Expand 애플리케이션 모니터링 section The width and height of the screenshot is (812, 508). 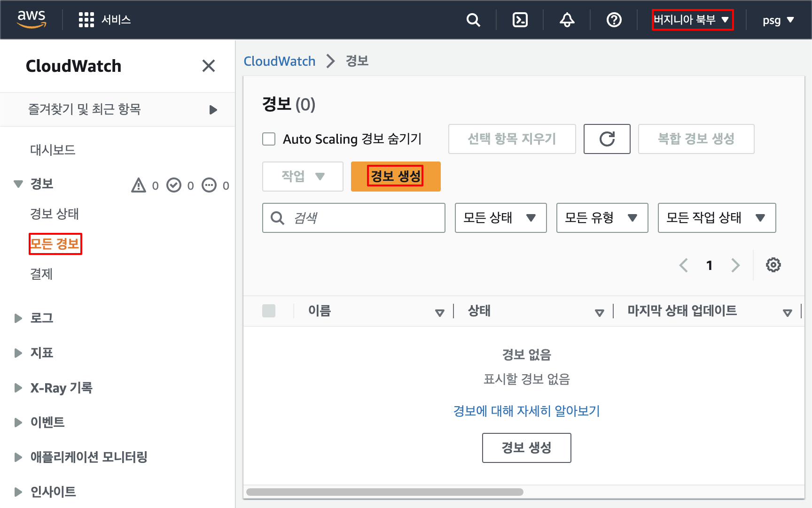pos(18,457)
